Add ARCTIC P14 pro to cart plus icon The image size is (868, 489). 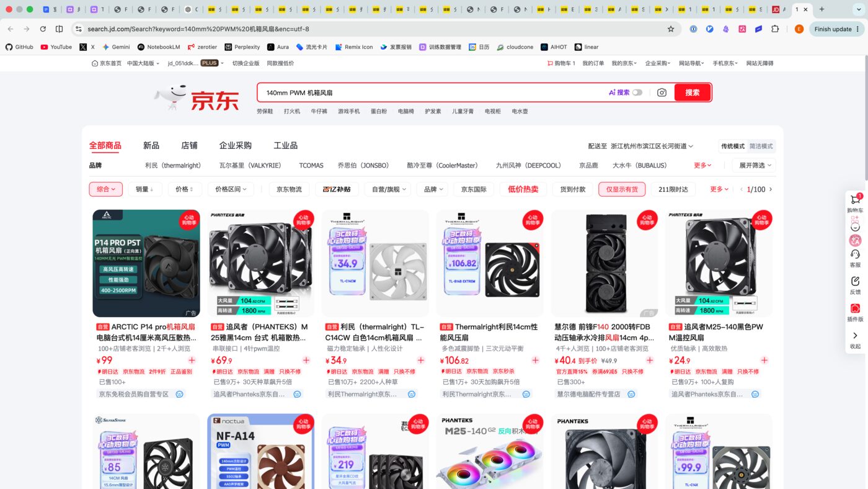[192, 361]
